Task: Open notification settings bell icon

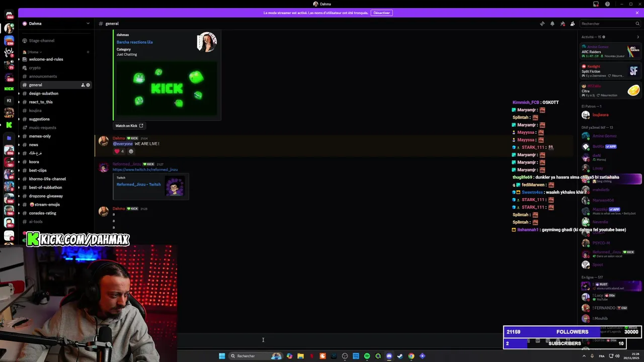Action: coord(552,24)
